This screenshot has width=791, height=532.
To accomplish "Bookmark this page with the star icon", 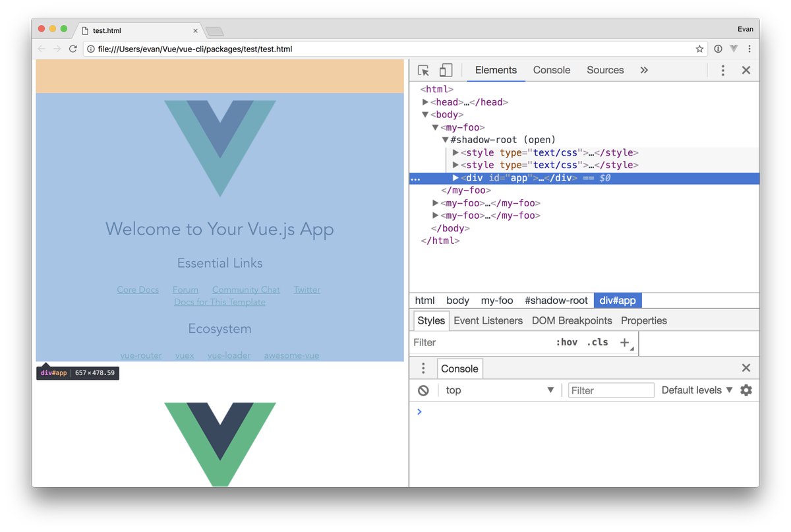I will [x=699, y=49].
